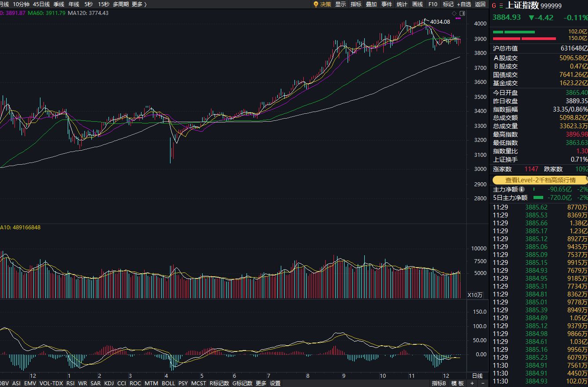588x387 pixels.
Task: Switch to the BOLL indicator tab
Action: pyautogui.click(x=168, y=383)
